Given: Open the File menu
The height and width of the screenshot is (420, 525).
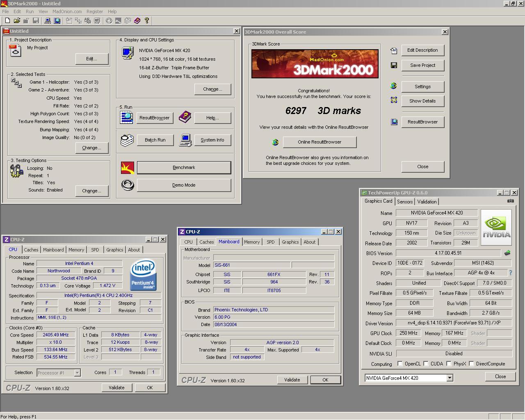Looking at the screenshot, I should click(5, 11).
